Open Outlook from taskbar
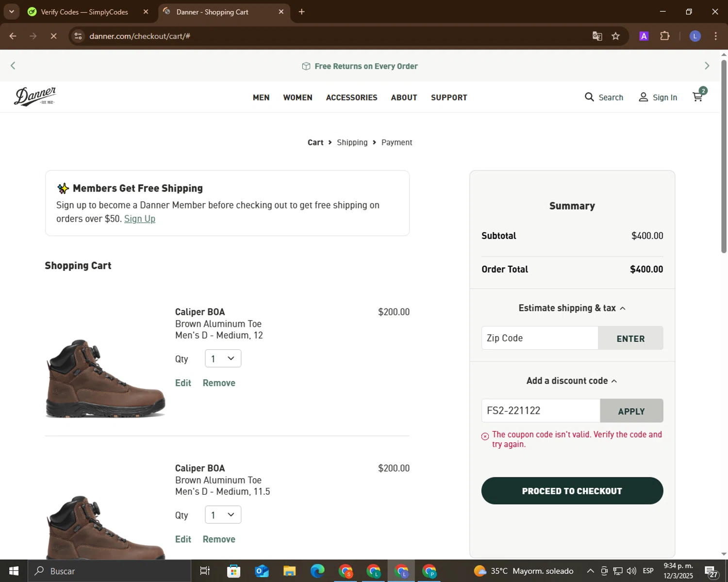Viewport: 728px width, 582px height. (262, 571)
